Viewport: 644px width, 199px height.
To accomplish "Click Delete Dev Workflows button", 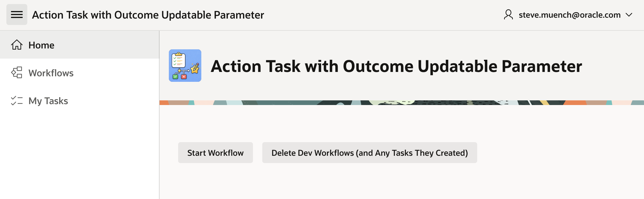I will (x=369, y=153).
